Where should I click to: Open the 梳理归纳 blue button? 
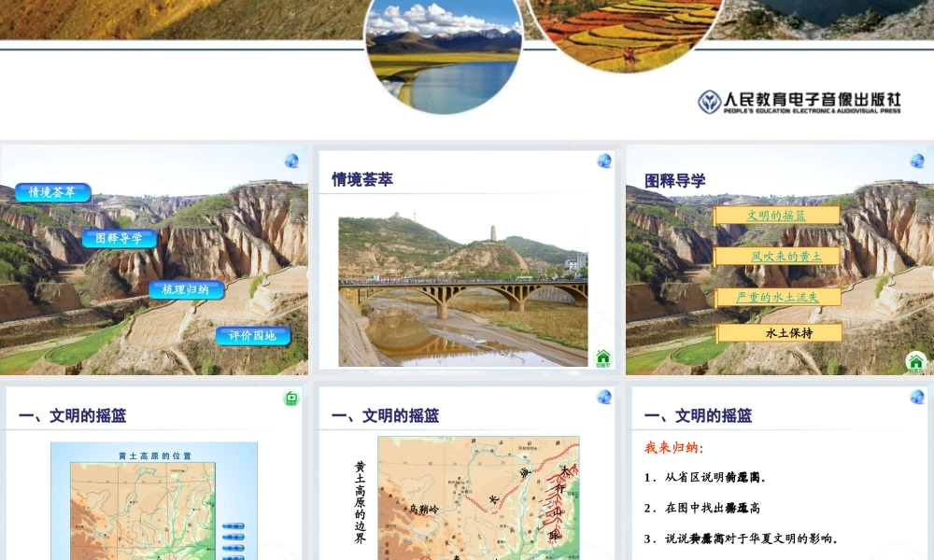186,290
